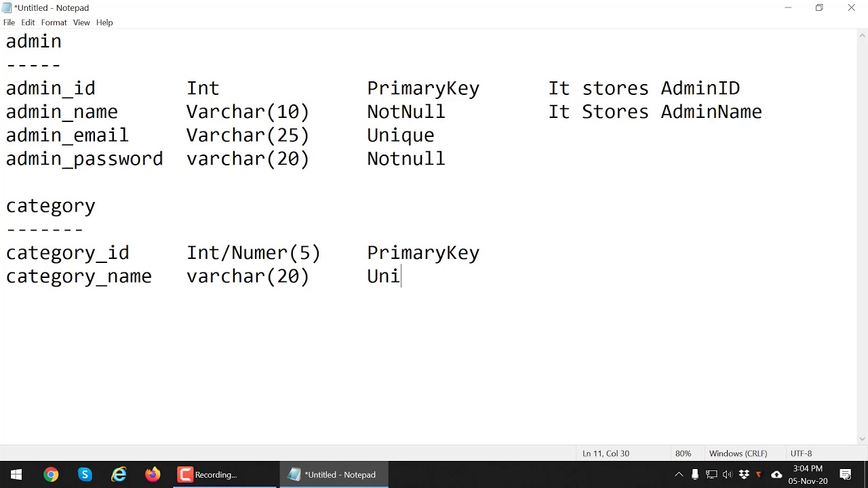The image size is (868, 488).
Task: Click the Windows (CRLF) status entry
Action: point(738,453)
